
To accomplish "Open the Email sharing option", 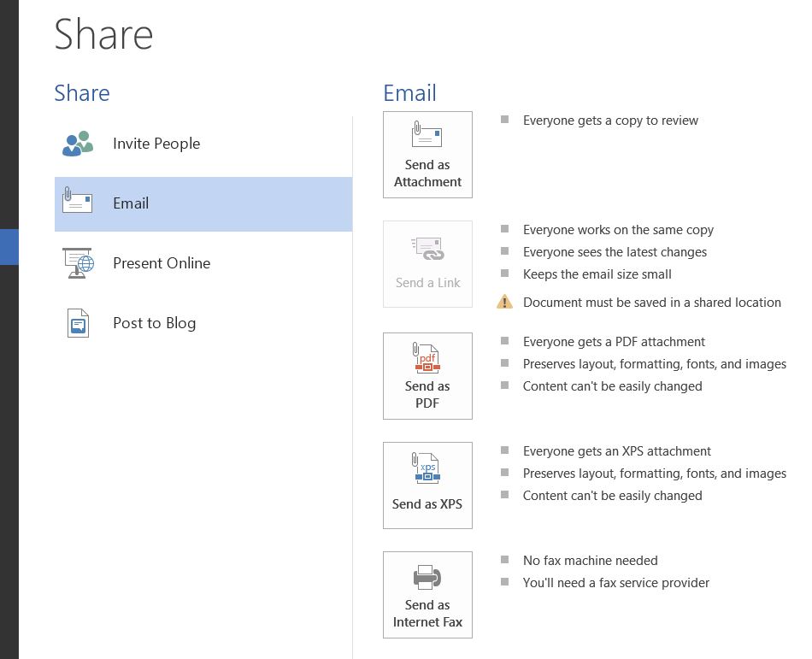I will click(130, 203).
